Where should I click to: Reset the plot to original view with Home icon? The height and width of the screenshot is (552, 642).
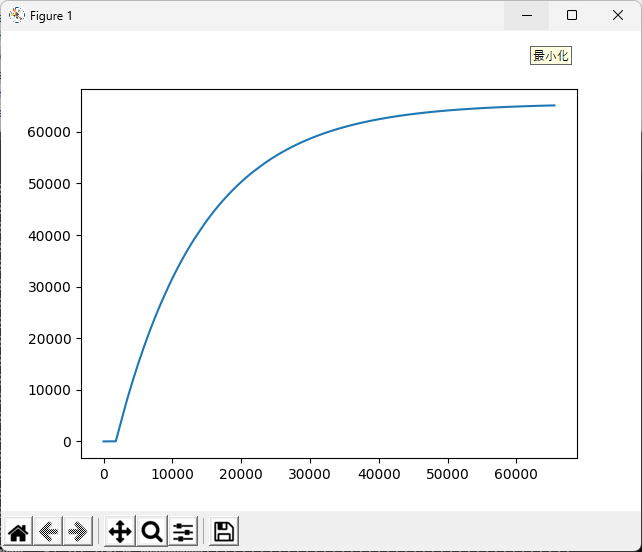18,531
